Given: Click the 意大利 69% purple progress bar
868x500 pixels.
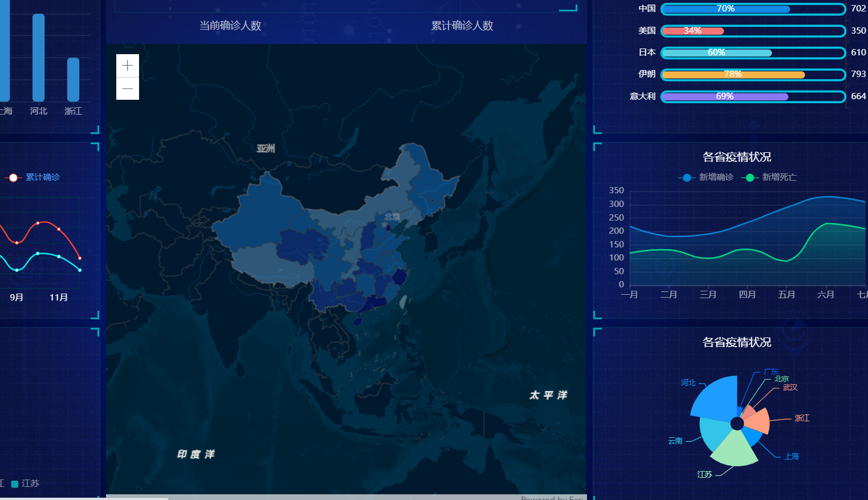Looking at the screenshot, I should coord(725,97).
